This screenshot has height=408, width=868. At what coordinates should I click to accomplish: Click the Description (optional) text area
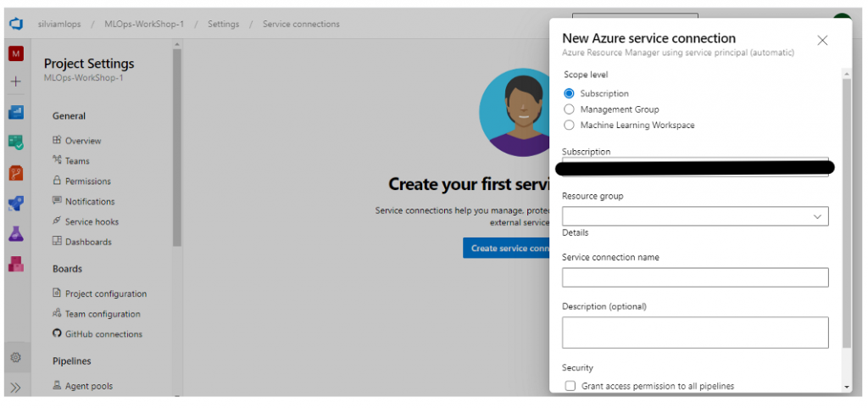click(x=695, y=333)
